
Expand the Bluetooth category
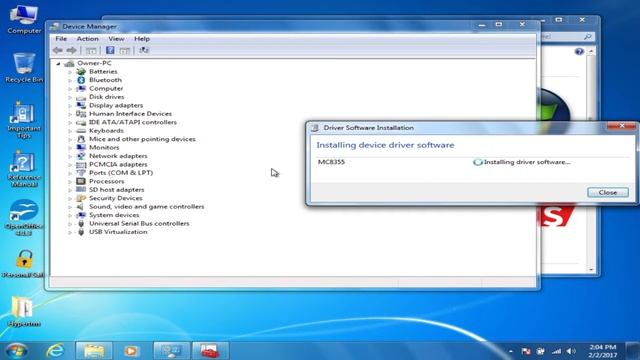pyautogui.click(x=70, y=80)
